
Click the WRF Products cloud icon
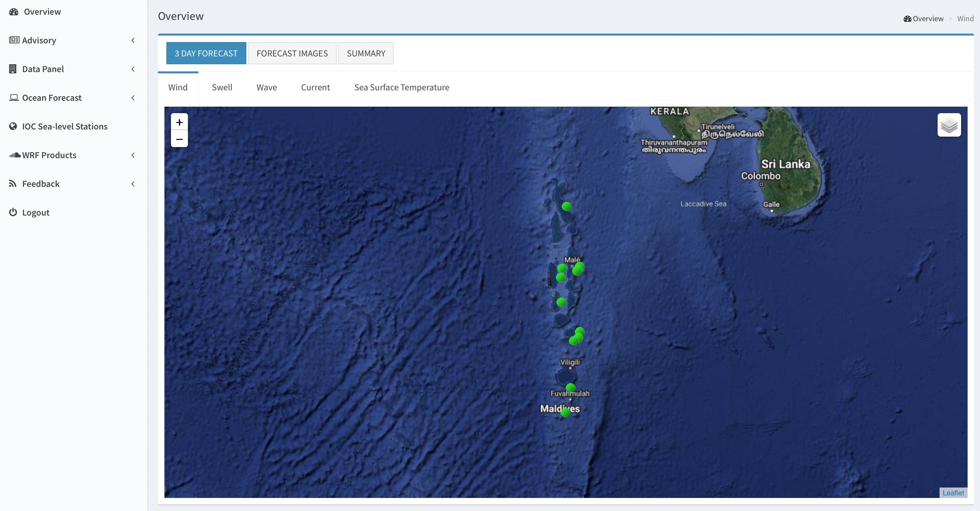pos(14,155)
